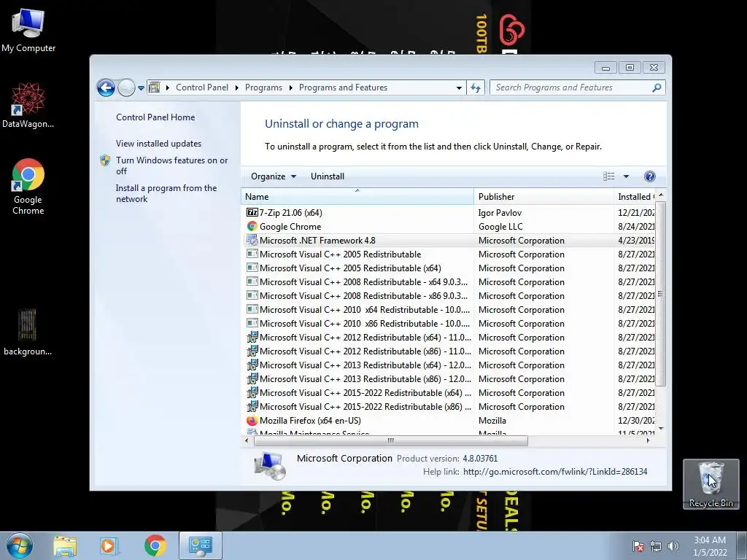Open View installed updates link
The height and width of the screenshot is (560, 747).
158,144
